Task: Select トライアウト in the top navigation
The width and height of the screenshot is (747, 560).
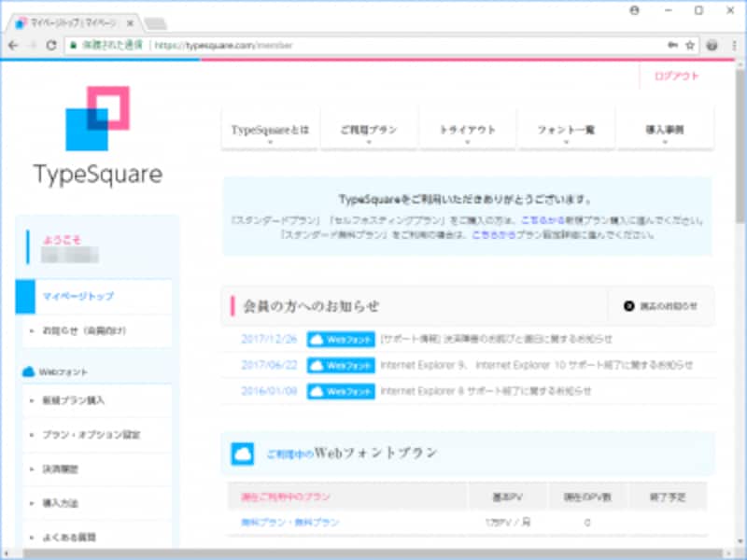Action: (x=467, y=128)
